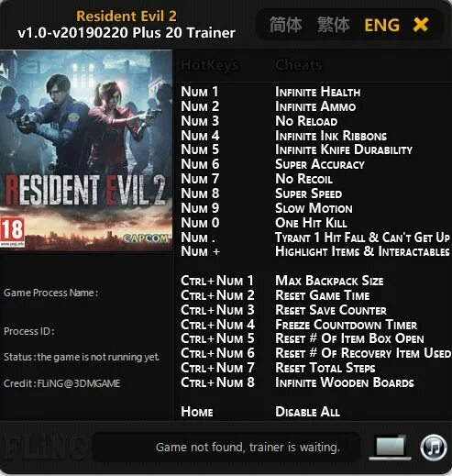Toggle Freeze Countdown Timer
Viewport: 452px width, 476px height.
pyautogui.click(x=347, y=325)
